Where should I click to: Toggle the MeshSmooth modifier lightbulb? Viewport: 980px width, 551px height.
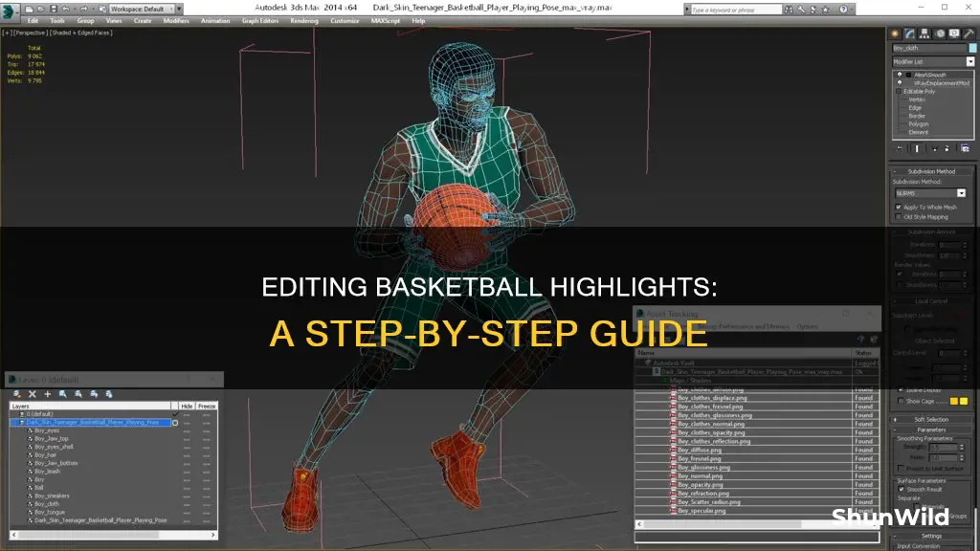click(900, 75)
